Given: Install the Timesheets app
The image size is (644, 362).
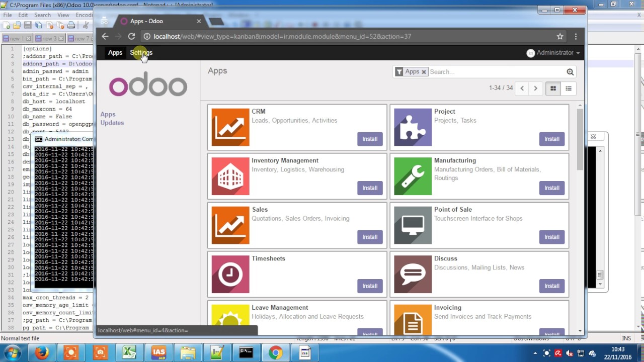Looking at the screenshot, I should (x=370, y=286).
